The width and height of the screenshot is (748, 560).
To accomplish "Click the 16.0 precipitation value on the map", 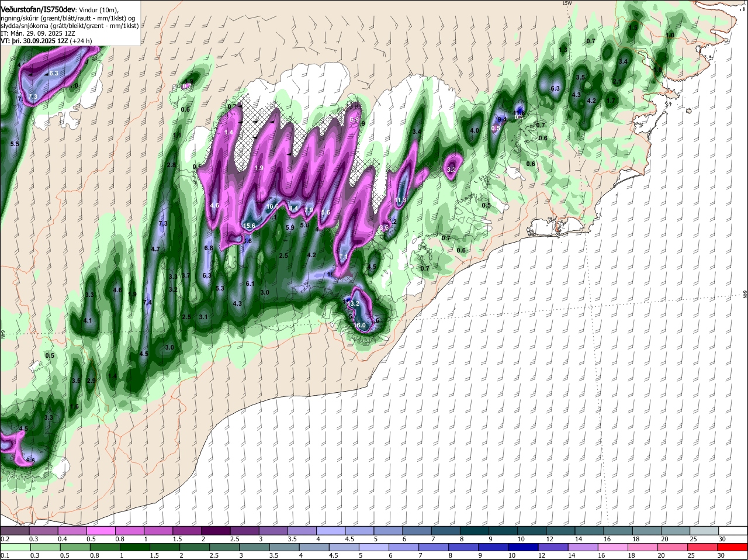I will (x=360, y=325).
